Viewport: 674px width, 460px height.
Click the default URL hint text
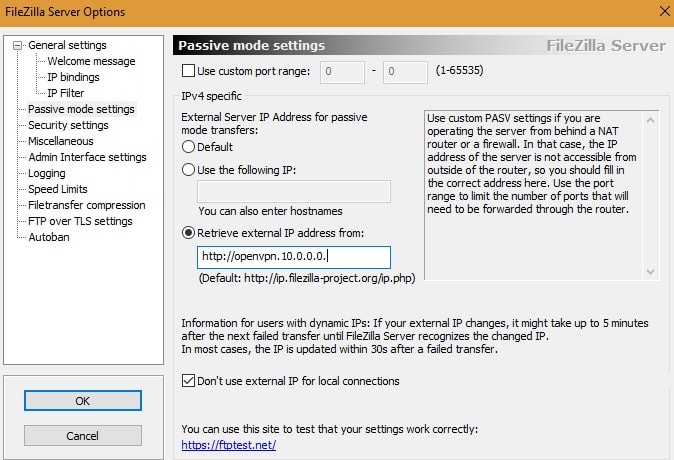307,278
